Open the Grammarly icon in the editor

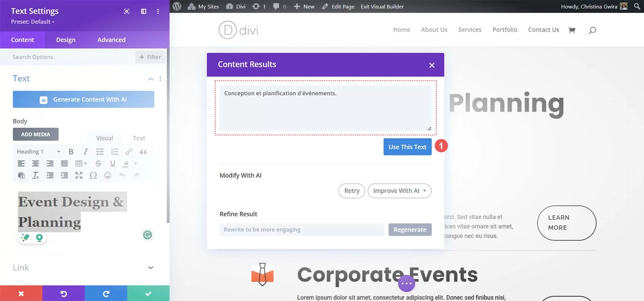147,235
